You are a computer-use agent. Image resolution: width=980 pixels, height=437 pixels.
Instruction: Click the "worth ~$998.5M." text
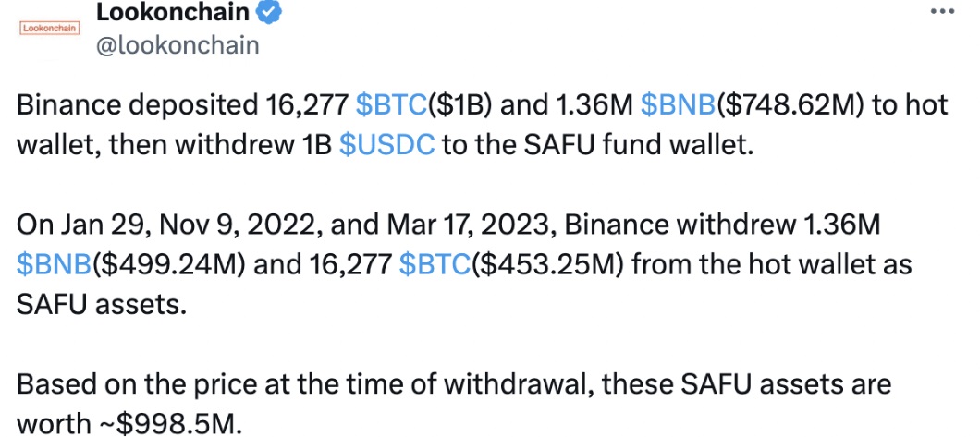(129, 424)
